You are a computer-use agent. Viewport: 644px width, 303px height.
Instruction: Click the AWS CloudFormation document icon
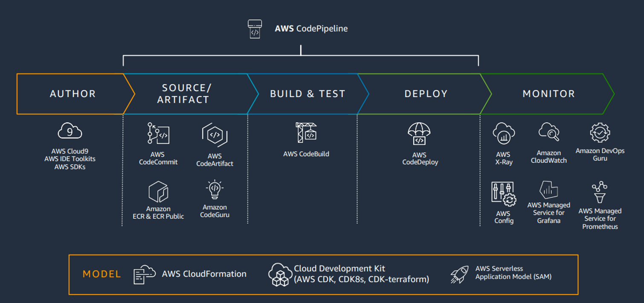[145, 274]
